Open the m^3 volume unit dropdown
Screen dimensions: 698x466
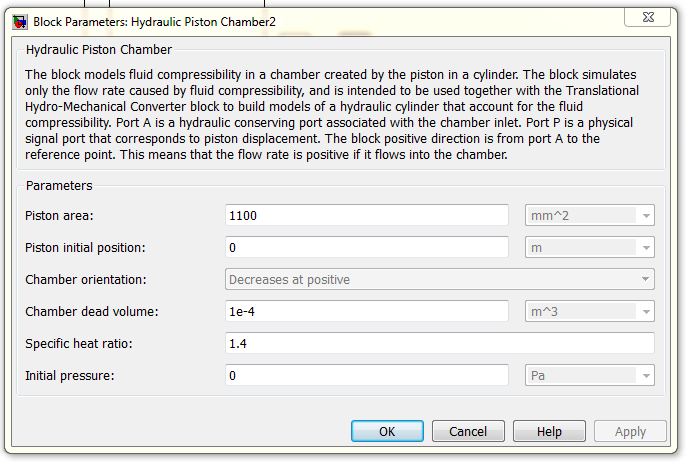tap(590, 311)
